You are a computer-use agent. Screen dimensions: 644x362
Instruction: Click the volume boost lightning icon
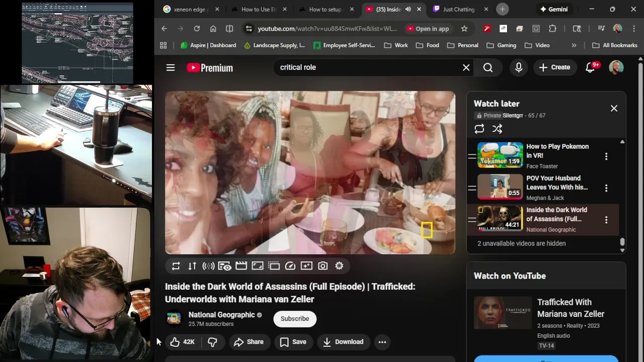coord(208,266)
